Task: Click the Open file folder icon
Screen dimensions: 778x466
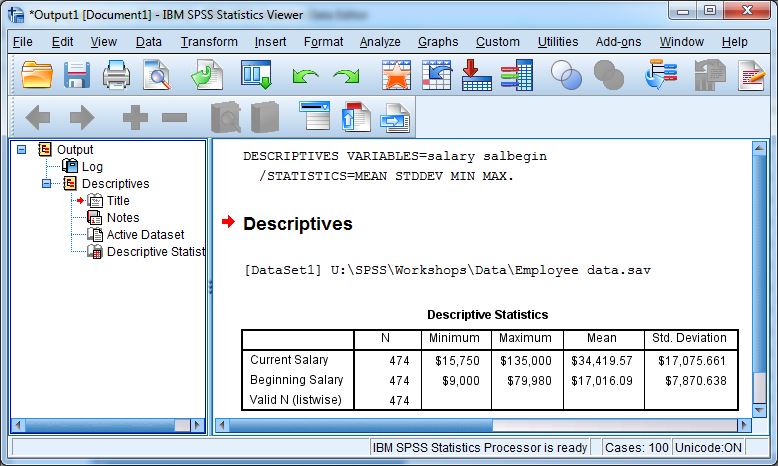Action: tap(37, 75)
